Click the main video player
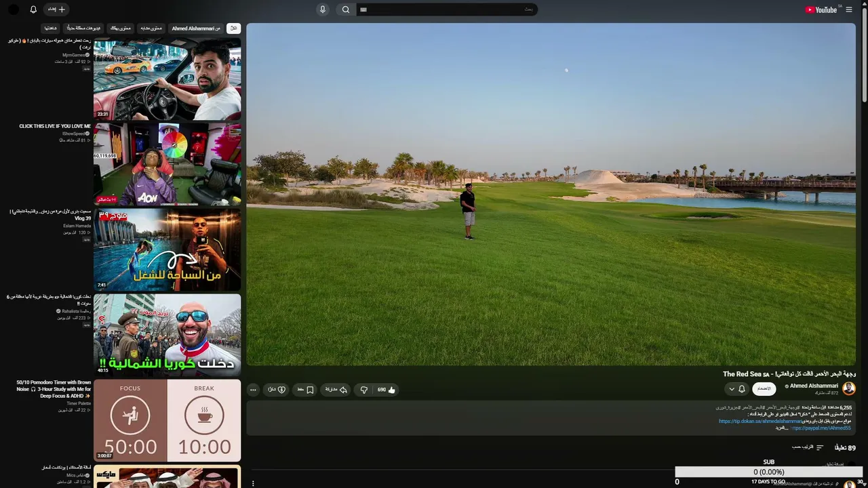 (x=551, y=195)
